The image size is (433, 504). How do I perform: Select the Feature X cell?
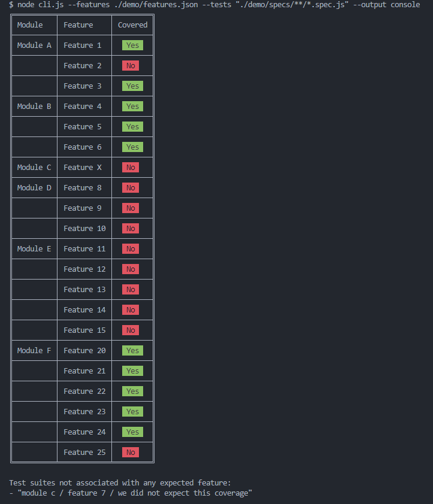coord(84,168)
